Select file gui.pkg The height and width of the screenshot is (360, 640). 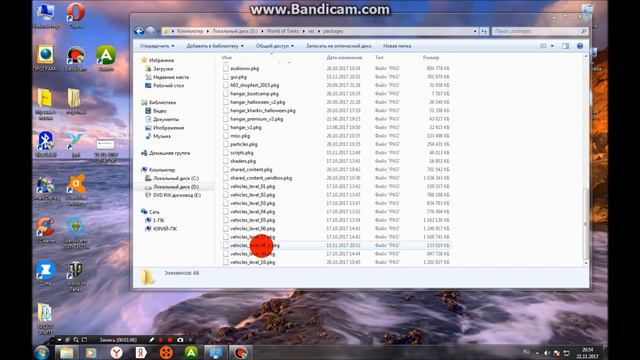[238, 77]
